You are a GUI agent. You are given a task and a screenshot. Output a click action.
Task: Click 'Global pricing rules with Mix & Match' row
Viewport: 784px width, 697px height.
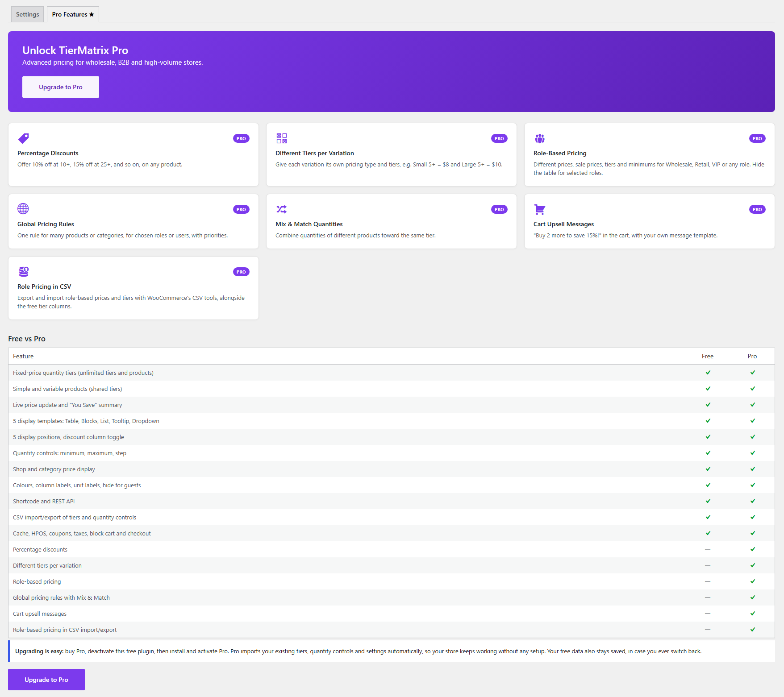392,597
